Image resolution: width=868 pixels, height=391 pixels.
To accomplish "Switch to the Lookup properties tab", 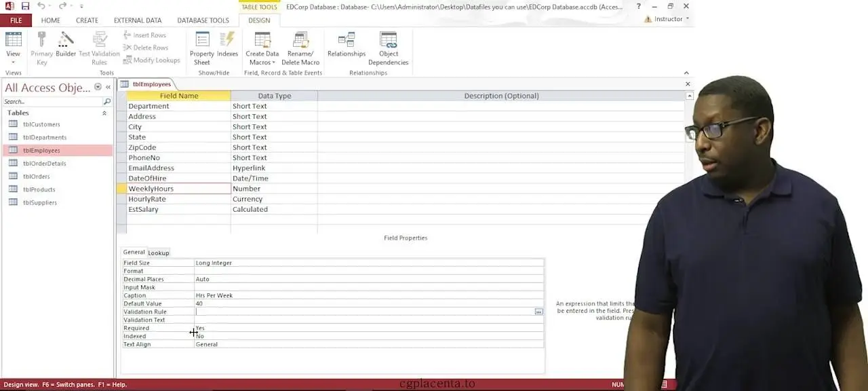I will point(159,253).
